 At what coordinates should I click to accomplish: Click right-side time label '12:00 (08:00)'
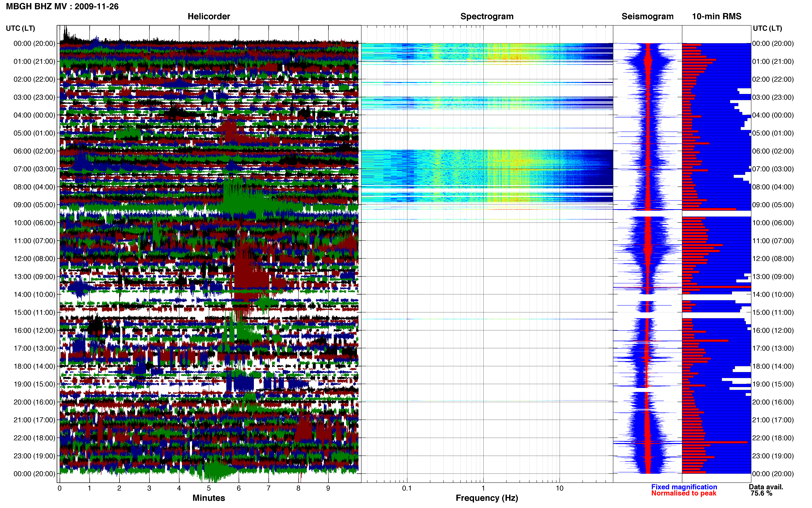point(773,259)
